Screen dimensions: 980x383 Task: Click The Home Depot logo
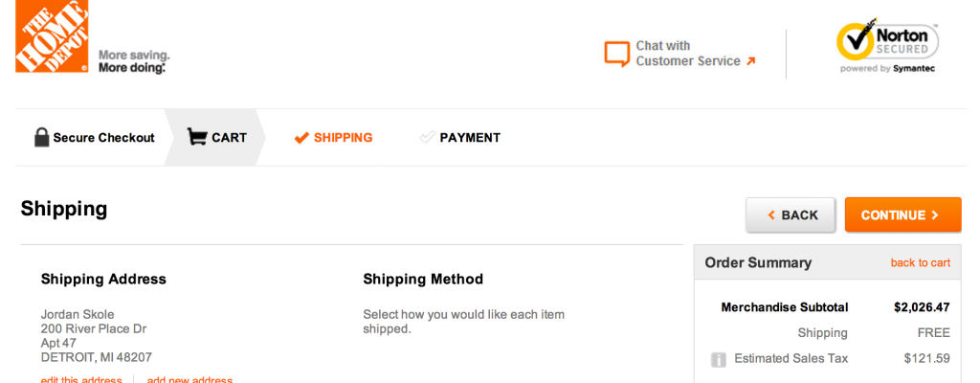click(x=52, y=35)
